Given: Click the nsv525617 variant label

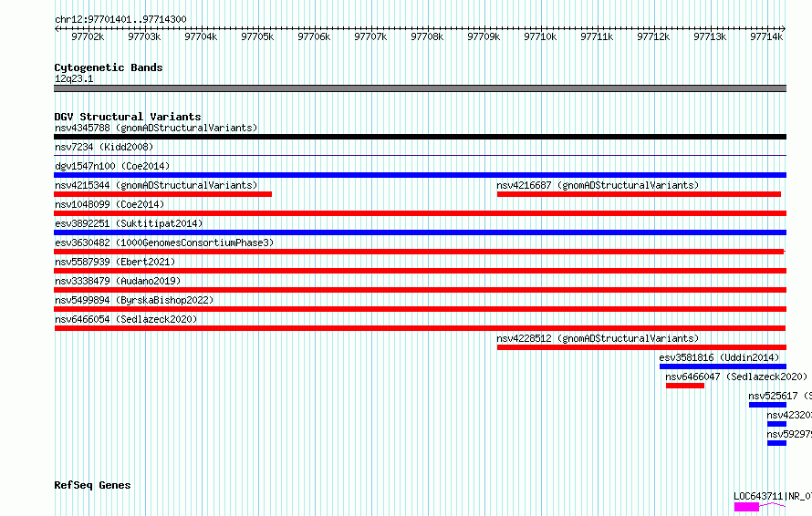Looking at the screenshot, I should click(x=779, y=396).
